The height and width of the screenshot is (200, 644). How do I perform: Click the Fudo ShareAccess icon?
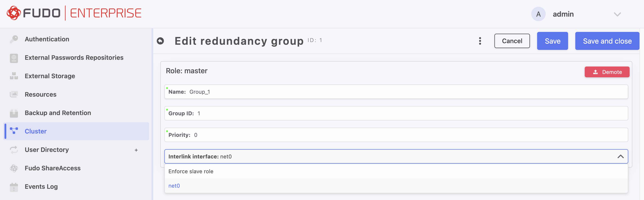click(14, 168)
